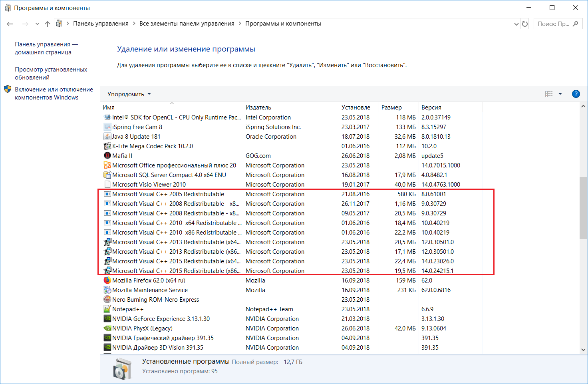The width and height of the screenshot is (588, 384).
Task: Click publisher GOG.com
Action: pyautogui.click(x=258, y=156)
